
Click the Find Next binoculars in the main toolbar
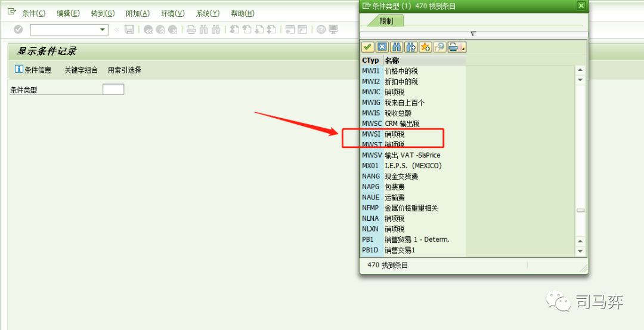coord(216,30)
